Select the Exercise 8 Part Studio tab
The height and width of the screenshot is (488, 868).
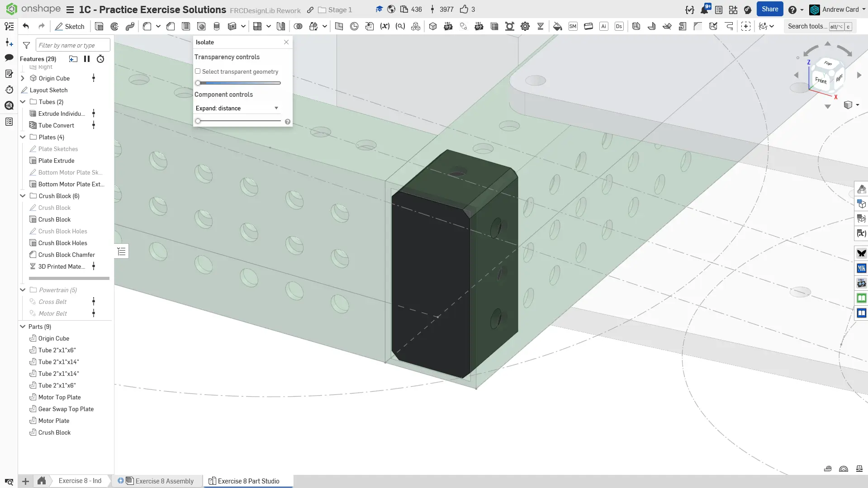(x=248, y=481)
